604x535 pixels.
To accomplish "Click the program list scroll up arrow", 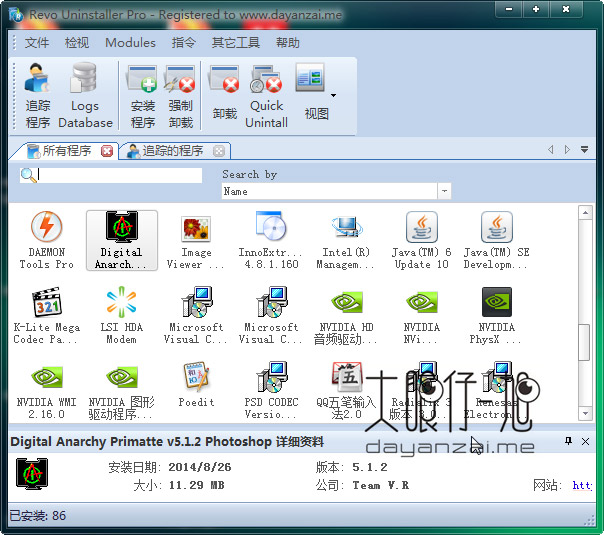I will [x=585, y=213].
